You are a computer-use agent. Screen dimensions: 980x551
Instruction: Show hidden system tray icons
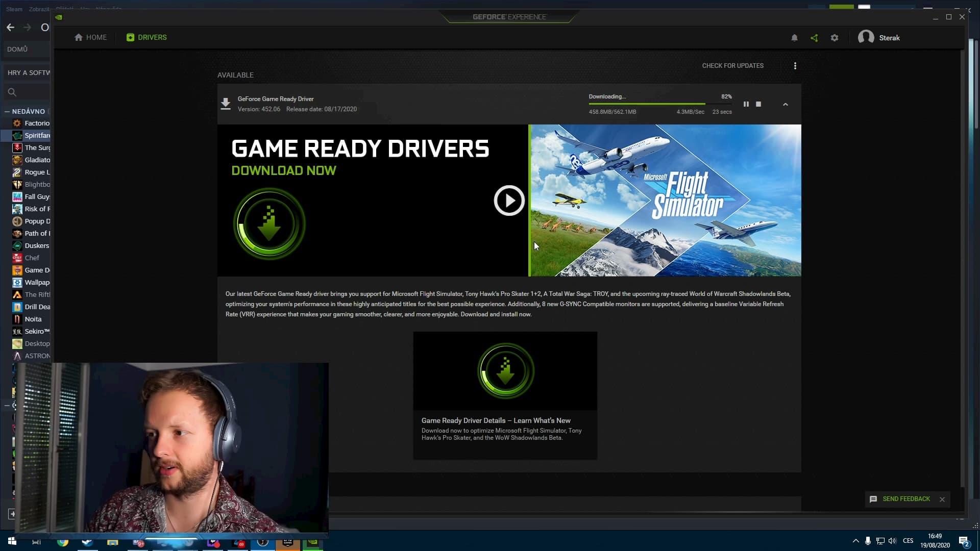pyautogui.click(x=855, y=541)
